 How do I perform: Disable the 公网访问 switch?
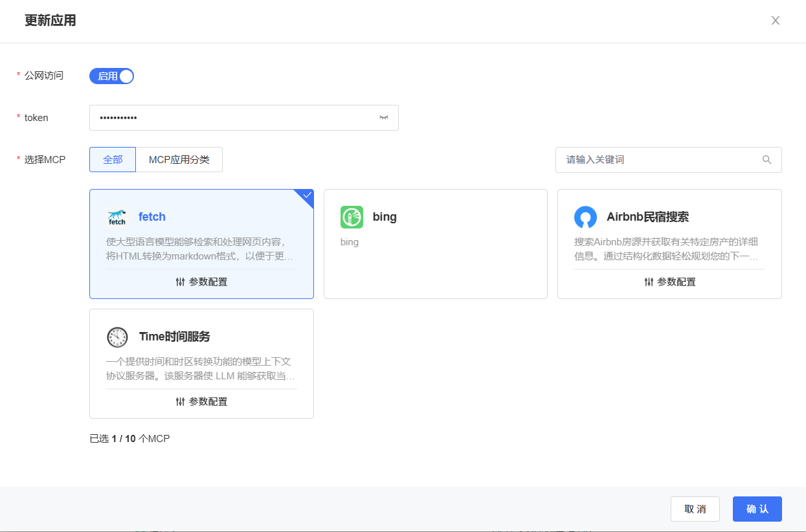(x=111, y=76)
